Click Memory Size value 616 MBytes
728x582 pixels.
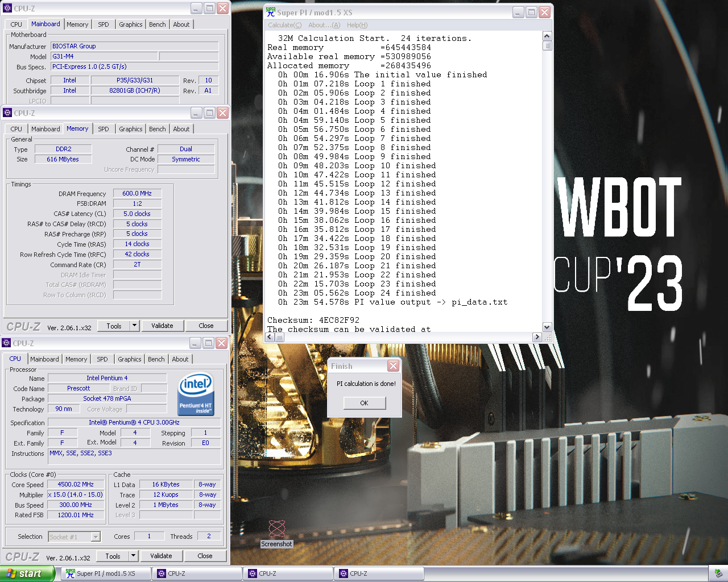click(x=63, y=159)
